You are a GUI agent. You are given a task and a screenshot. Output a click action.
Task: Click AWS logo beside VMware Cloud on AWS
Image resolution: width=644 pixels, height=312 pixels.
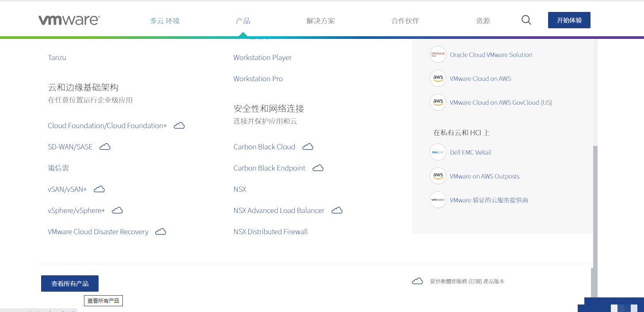pyautogui.click(x=438, y=79)
